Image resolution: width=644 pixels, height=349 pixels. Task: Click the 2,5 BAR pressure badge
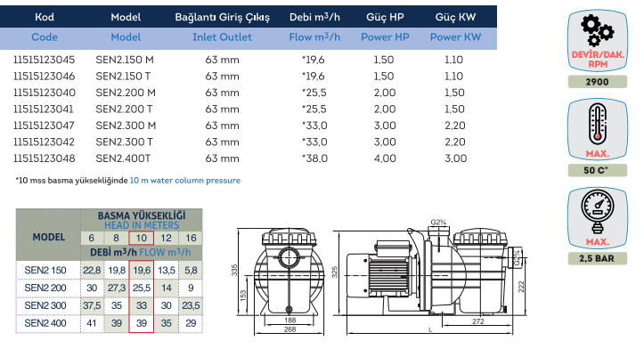click(598, 258)
